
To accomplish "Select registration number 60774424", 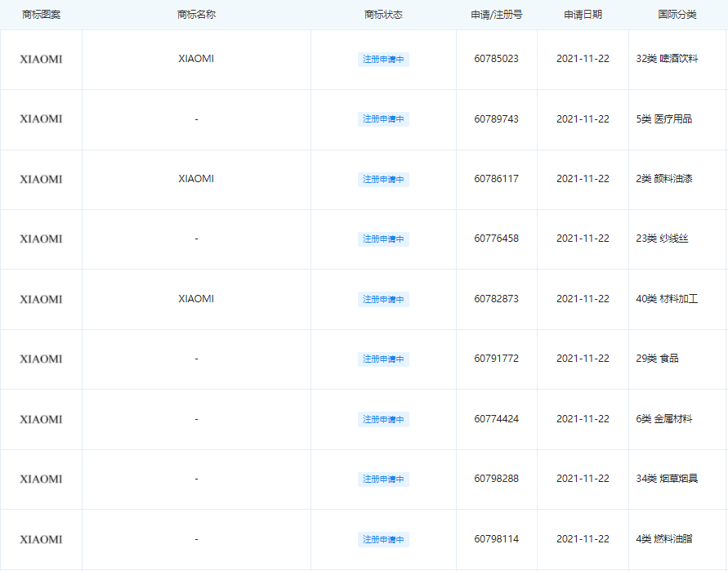I will coord(496,419).
